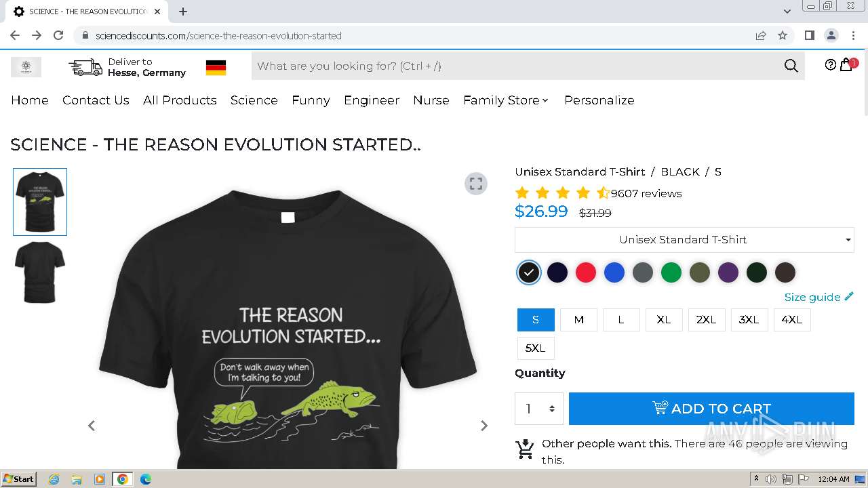Open the Size guide link
This screenshot has height=488, width=868.
pos(818,297)
